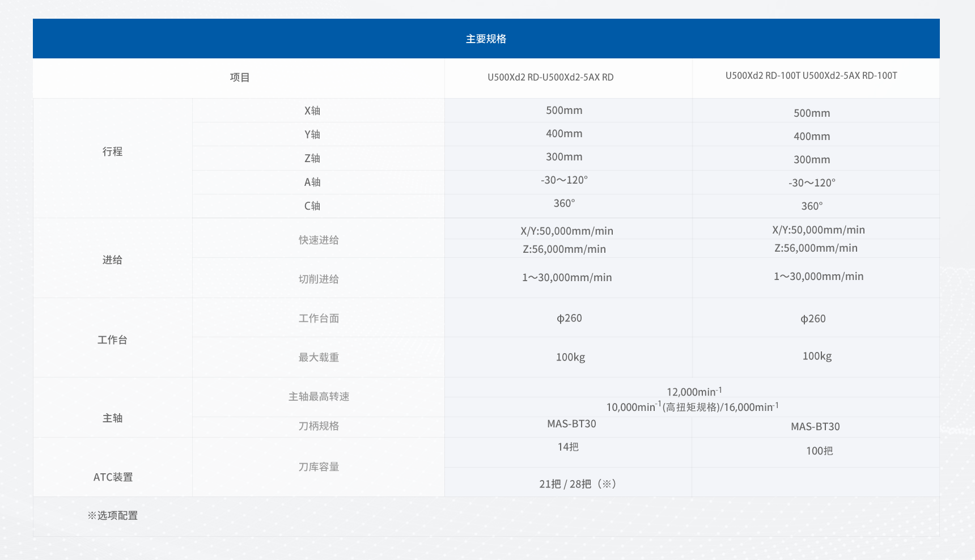975x560 pixels.
Task: Click the C轴 row label
Action: tap(312, 206)
